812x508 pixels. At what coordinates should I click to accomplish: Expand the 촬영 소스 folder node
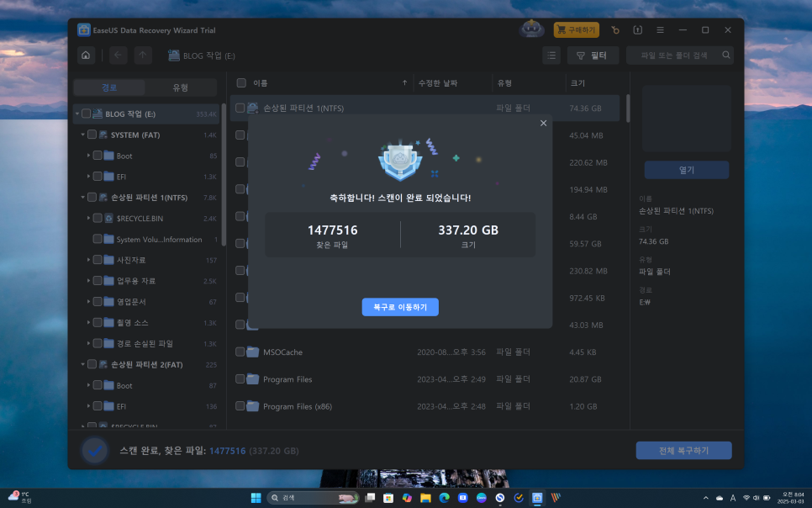(88, 322)
